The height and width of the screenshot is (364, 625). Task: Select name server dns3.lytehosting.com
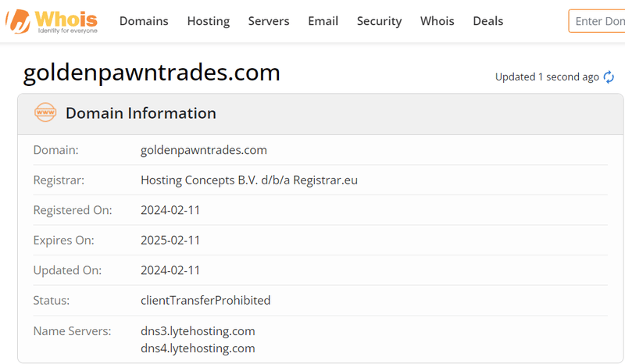[198, 331]
